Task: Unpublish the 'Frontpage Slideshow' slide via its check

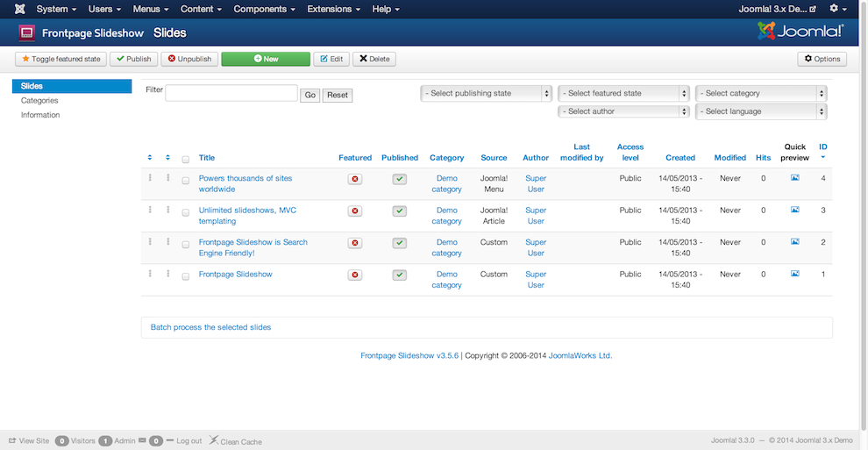Action: [400, 275]
